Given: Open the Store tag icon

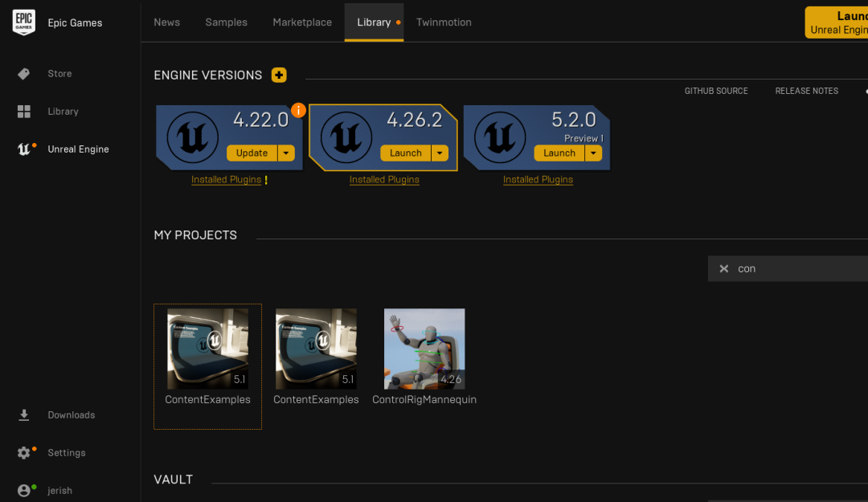Looking at the screenshot, I should click(x=24, y=74).
